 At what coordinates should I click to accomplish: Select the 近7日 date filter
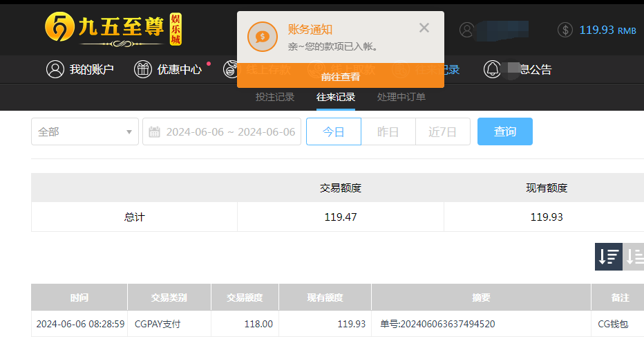[x=442, y=131]
